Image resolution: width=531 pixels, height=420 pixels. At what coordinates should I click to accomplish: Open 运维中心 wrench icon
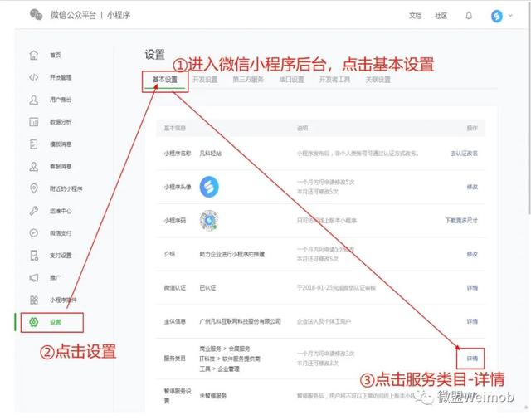click(34, 211)
